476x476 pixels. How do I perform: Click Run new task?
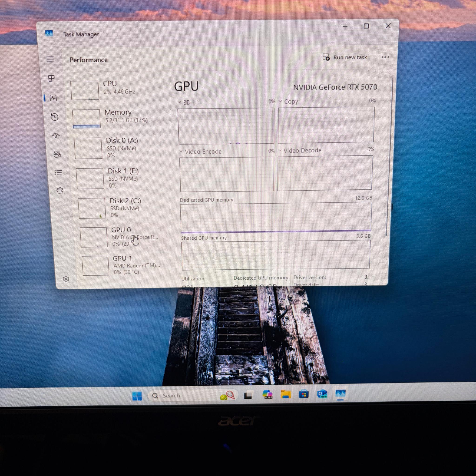(345, 57)
